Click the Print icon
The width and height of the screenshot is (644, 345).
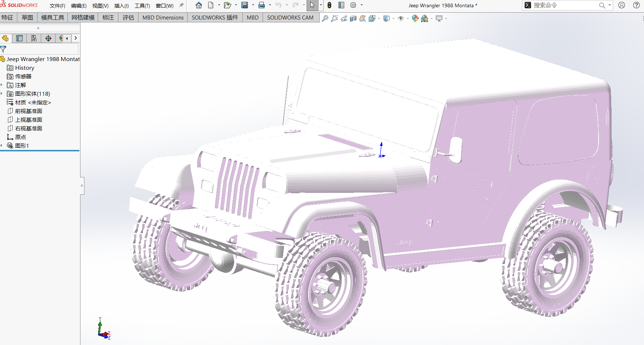point(262,5)
